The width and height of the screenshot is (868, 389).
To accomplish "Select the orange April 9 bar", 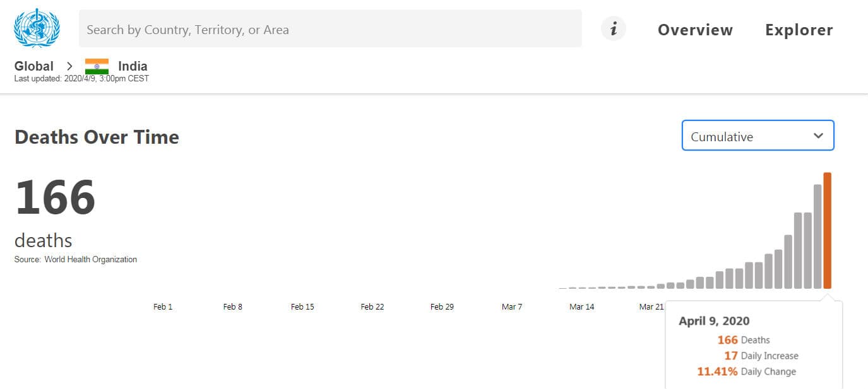I will click(x=827, y=230).
